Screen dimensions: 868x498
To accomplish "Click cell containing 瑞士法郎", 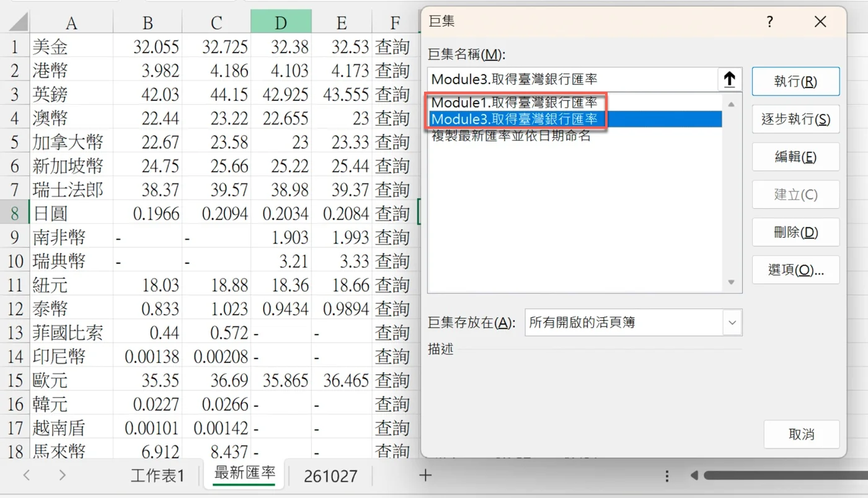I will click(x=71, y=190).
